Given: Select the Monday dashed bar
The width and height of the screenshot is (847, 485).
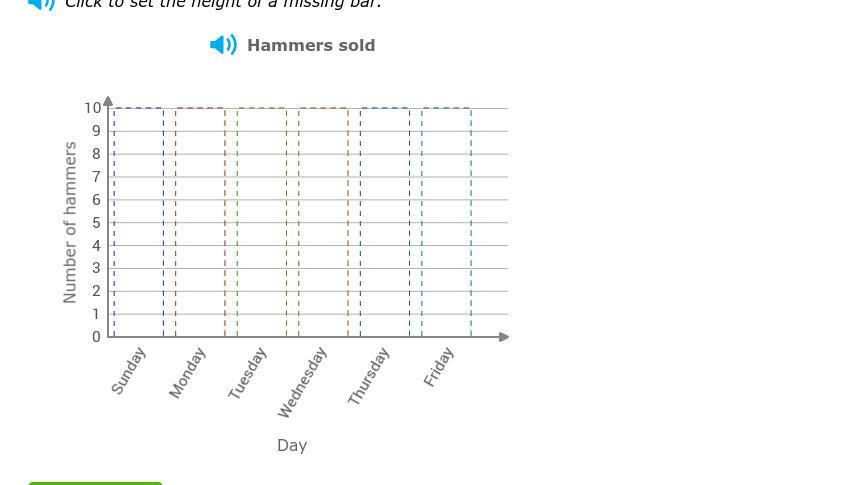Looking at the screenshot, I should click(200, 222).
